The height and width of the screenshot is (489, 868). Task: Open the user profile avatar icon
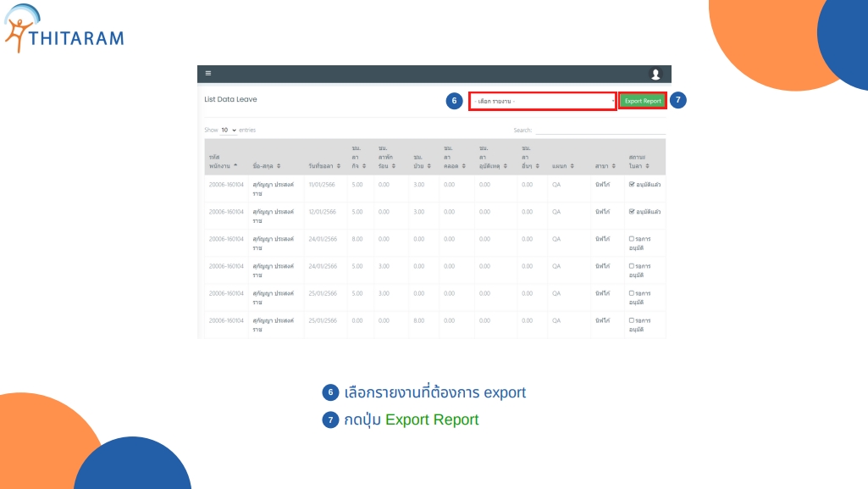tap(655, 75)
